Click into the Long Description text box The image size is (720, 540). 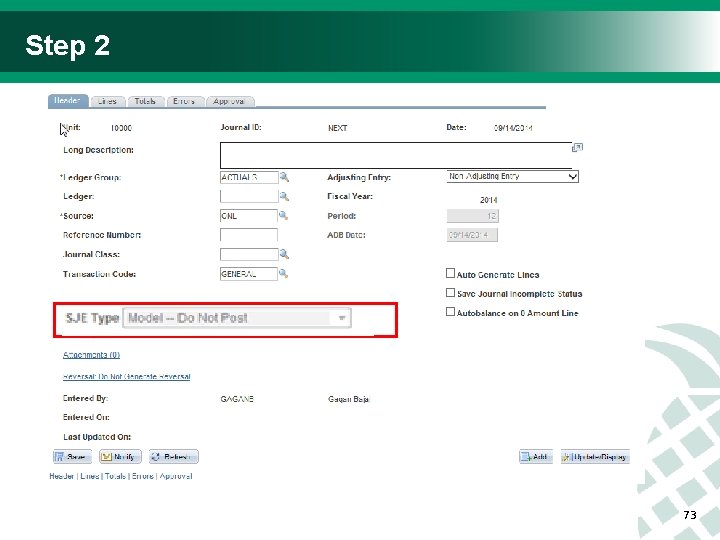pyautogui.click(x=396, y=155)
